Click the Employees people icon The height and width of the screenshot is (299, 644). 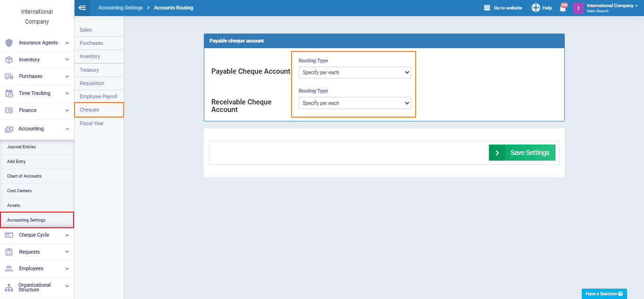(x=9, y=269)
